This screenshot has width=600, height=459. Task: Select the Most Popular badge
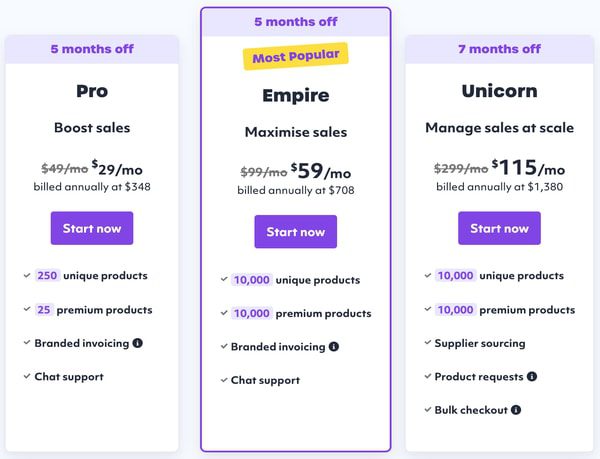pos(296,56)
